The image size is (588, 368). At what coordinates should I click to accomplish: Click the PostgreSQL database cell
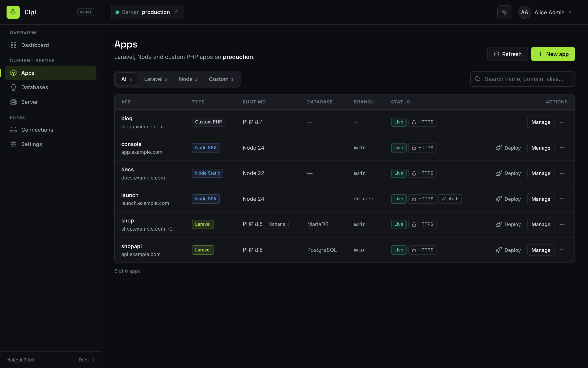(322, 250)
